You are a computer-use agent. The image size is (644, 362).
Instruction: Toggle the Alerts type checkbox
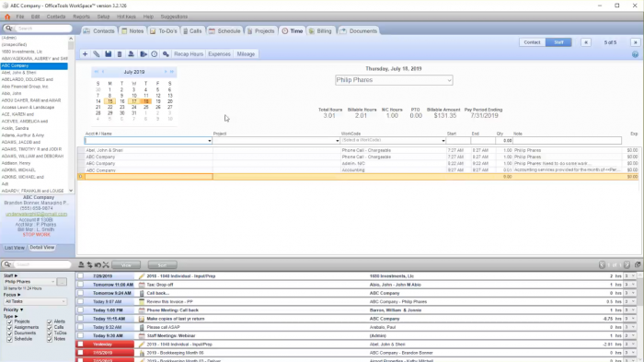[50, 322]
